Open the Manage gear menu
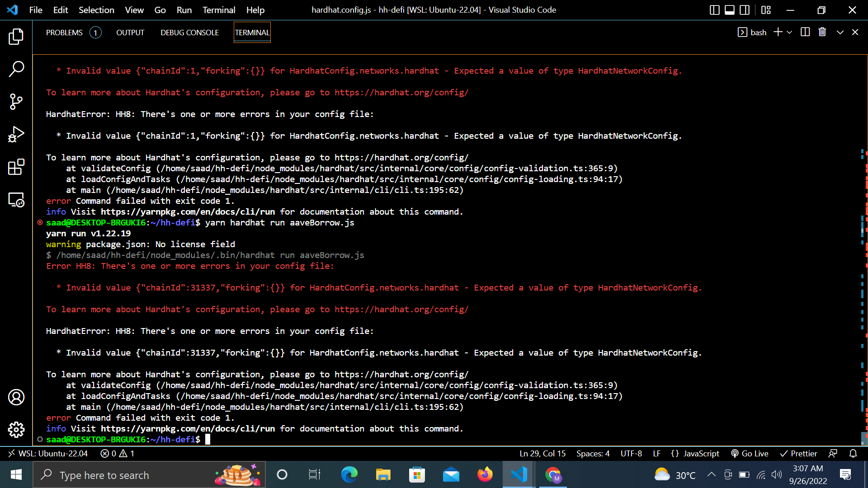 tap(16, 430)
